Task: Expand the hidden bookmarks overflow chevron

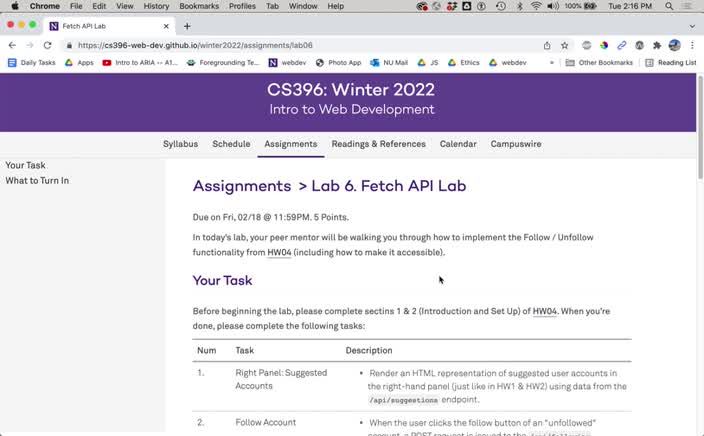Action: pos(552,63)
